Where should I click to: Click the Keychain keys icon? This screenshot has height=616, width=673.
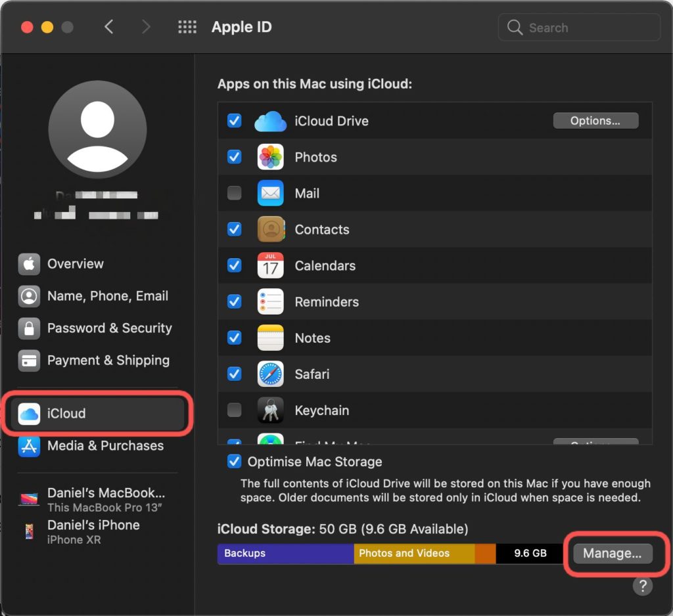[270, 410]
